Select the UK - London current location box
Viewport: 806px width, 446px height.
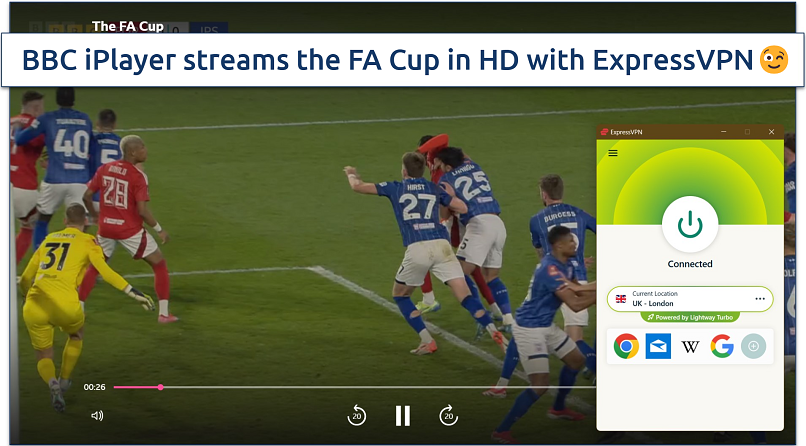tap(690, 299)
